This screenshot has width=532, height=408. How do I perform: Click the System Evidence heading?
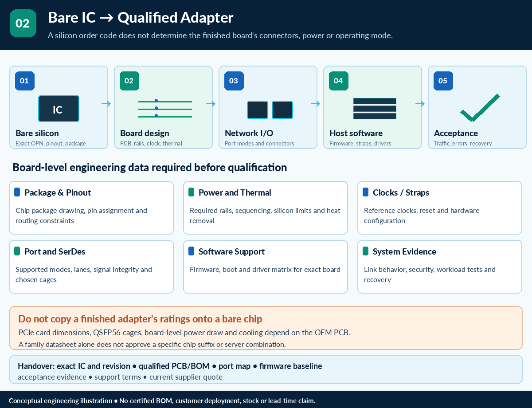pos(404,251)
